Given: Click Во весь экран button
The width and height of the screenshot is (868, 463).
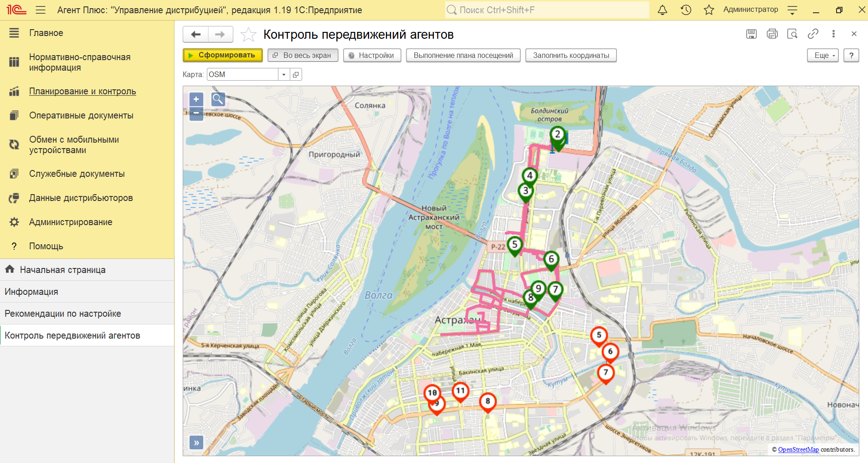Looking at the screenshot, I should click(x=303, y=55).
